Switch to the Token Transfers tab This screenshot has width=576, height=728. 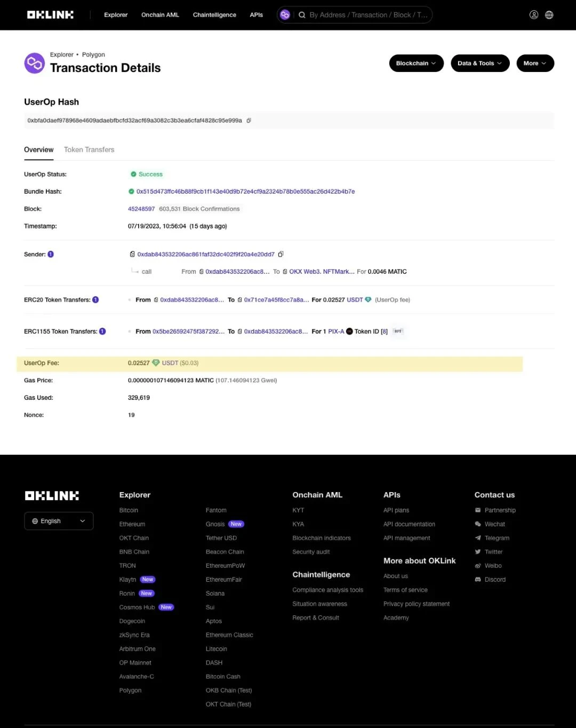(x=89, y=150)
